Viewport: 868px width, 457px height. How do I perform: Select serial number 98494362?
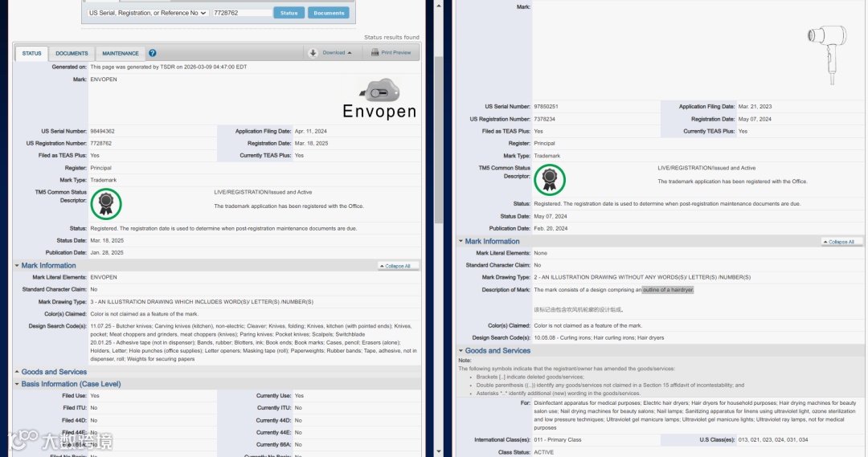point(102,131)
